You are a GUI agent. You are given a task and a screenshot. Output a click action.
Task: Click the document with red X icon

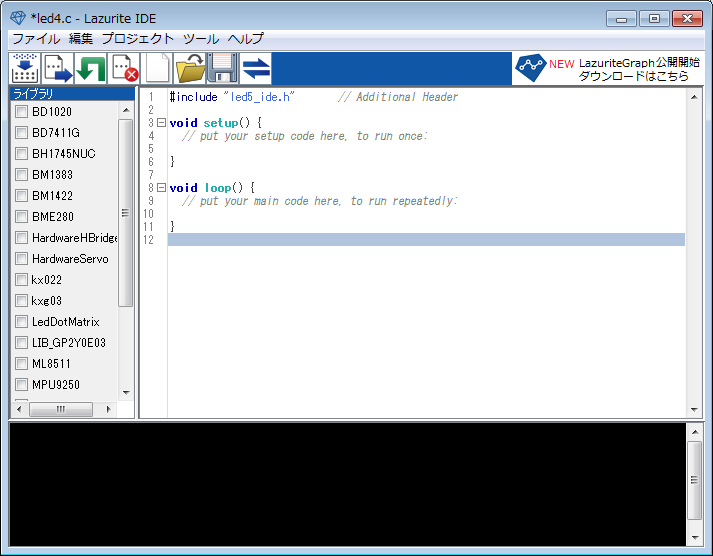(x=124, y=68)
